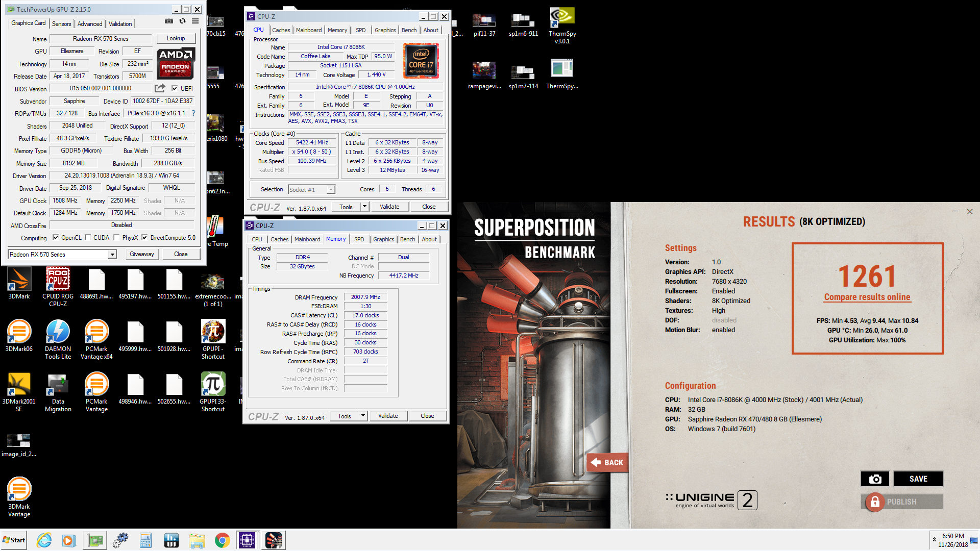
Task: Toggle the CUDA checkbox
Action: 88,237
